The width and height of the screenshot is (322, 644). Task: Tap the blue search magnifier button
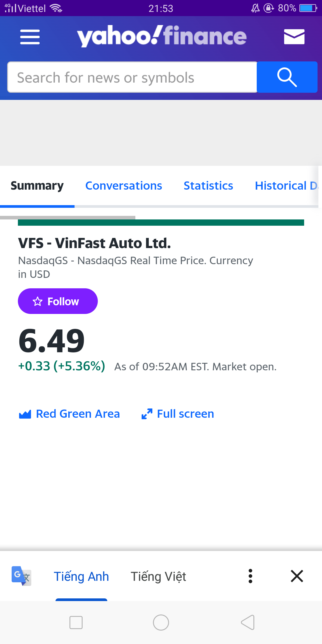(x=287, y=77)
